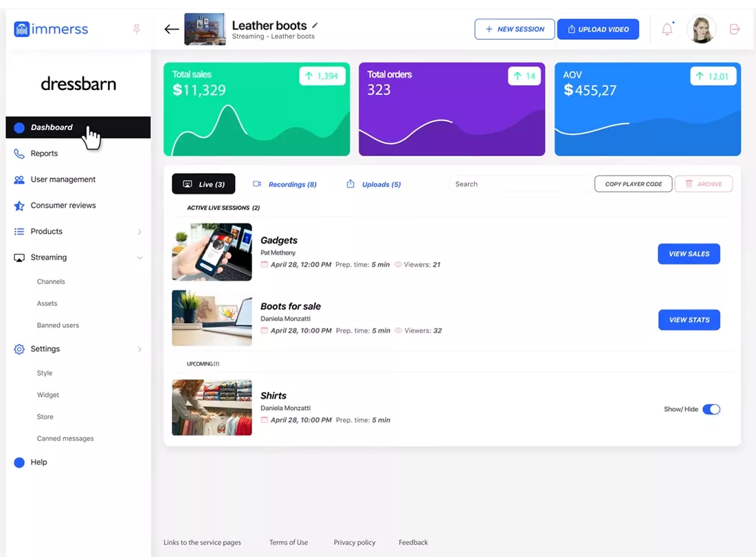Expand the Settings chevron arrow

coord(140,349)
